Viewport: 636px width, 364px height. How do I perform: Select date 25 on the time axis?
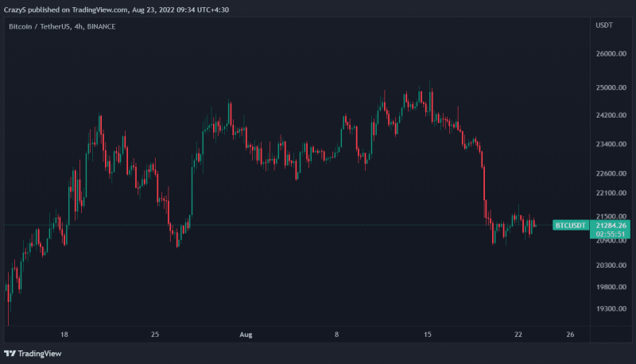coord(155,335)
